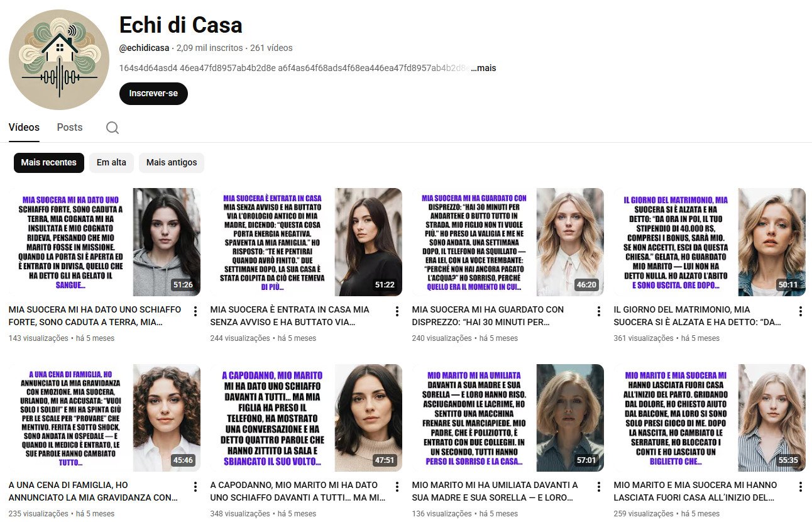Open options menu for 'MI HA UMILIATA' video
This screenshot has height=522, width=812.
tap(599, 487)
